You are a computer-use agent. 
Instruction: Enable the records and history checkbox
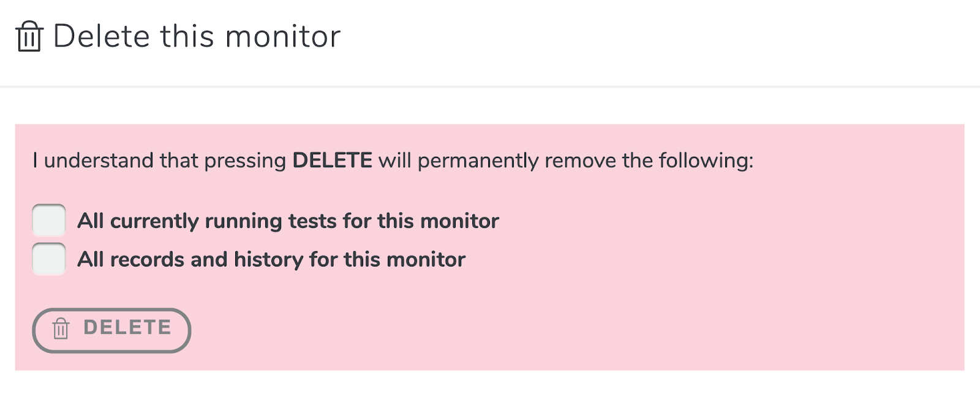(49, 259)
